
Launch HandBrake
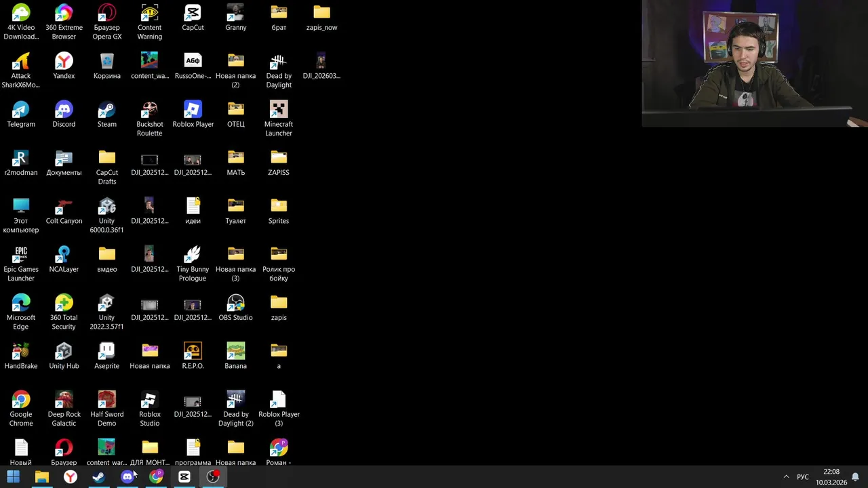pyautogui.click(x=21, y=356)
